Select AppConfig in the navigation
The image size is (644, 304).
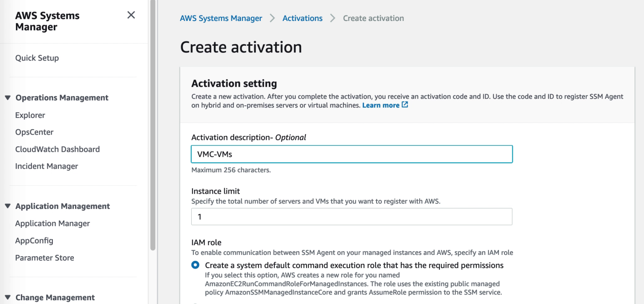tap(34, 241)
